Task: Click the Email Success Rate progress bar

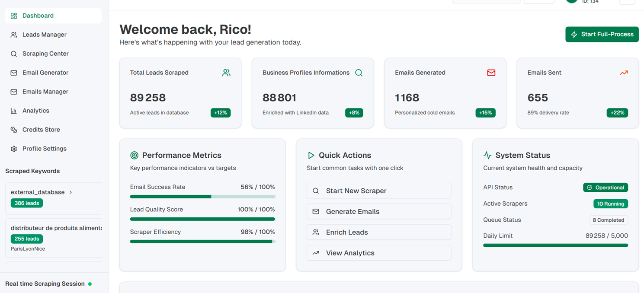Action: point(202,197)
